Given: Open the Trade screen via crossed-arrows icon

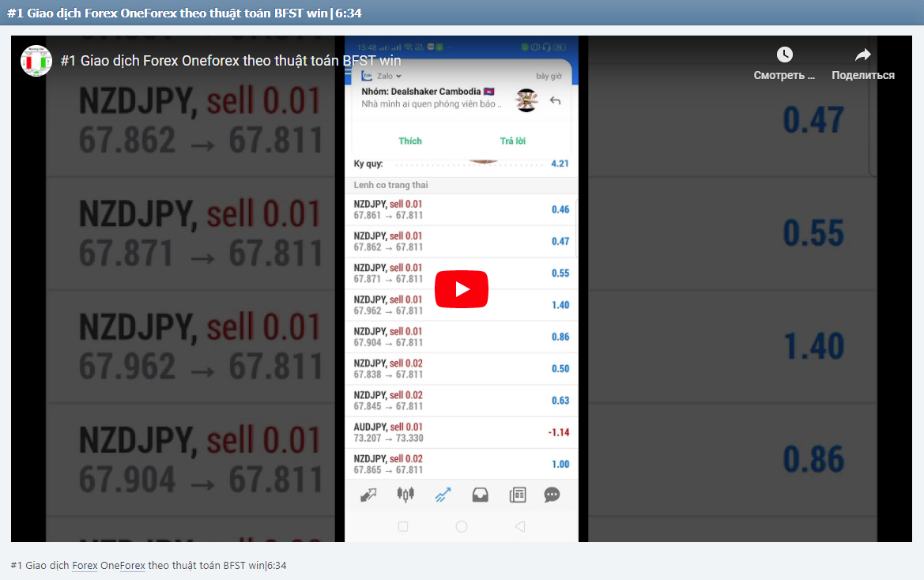Looking at the screenshot, I should point(368,494).
